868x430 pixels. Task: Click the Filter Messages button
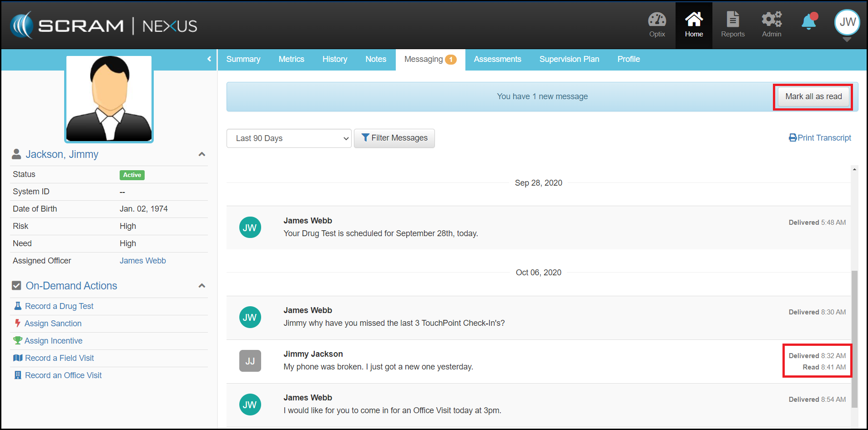(394, 138)
